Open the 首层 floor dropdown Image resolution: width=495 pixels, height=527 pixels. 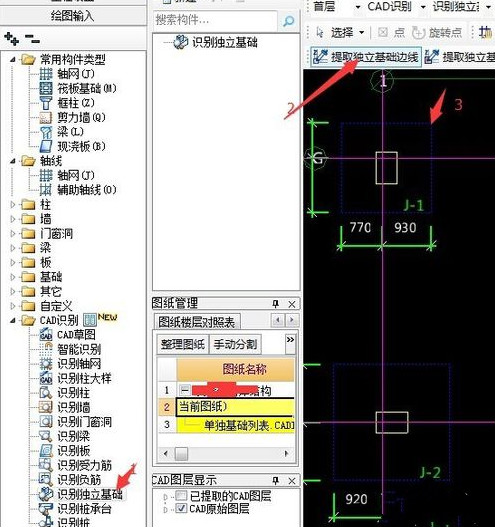(358, 7)
